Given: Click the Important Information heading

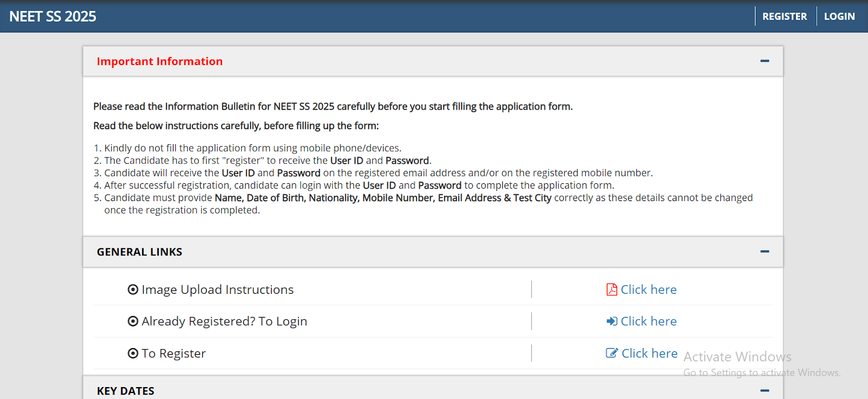Looking at the screenshot, I should click(159, 61).
